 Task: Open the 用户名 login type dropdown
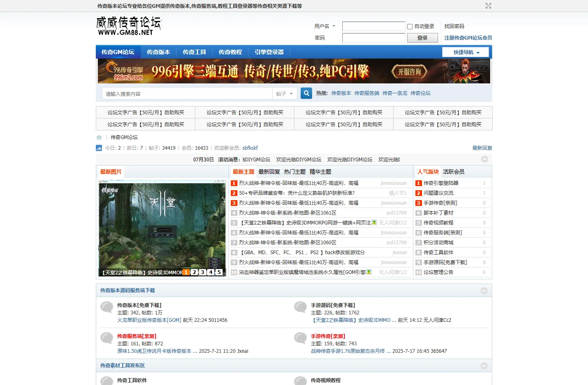click(x=325, y=26)
